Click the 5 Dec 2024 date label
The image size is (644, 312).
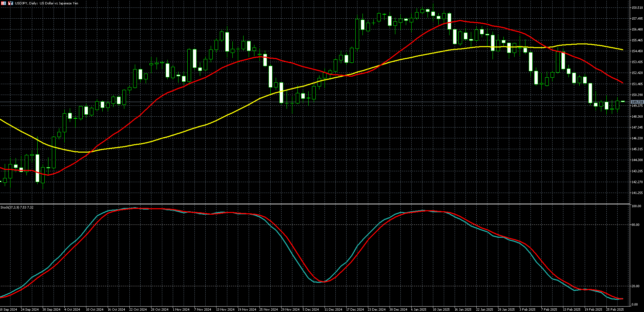pos(311,310)
